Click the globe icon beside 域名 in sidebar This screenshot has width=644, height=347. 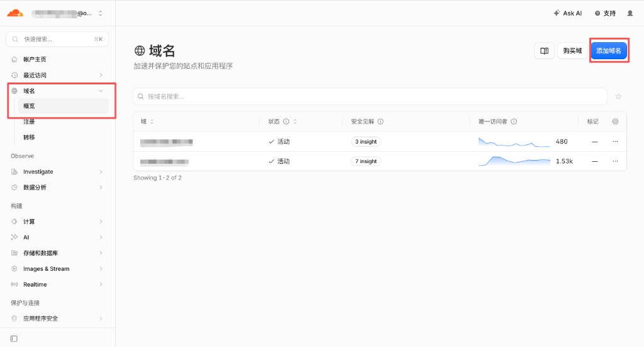(x=14, y=91)
